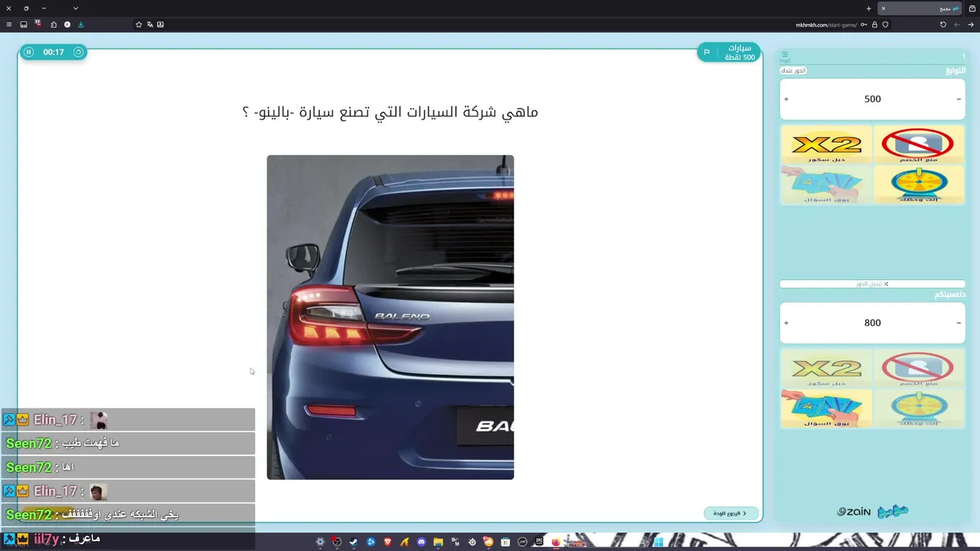980x551 pixels.
Task: Activate second team's X2 double score card
Action: point(826,369)
